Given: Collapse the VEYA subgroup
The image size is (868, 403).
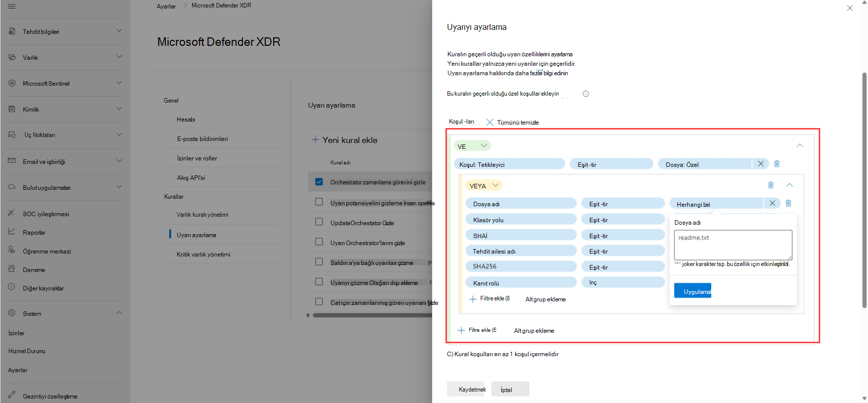Looking at the screenshot, I should pos(789,185).
